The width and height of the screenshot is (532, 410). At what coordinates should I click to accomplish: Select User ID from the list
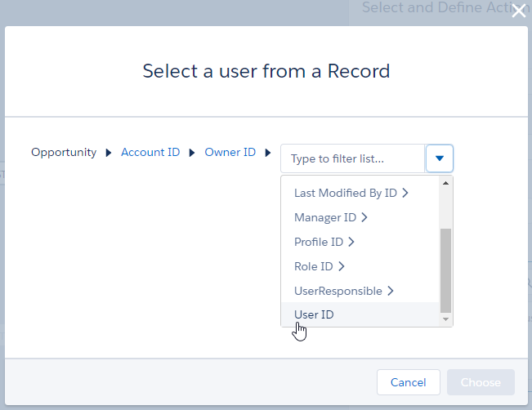[x=314, y=314]
